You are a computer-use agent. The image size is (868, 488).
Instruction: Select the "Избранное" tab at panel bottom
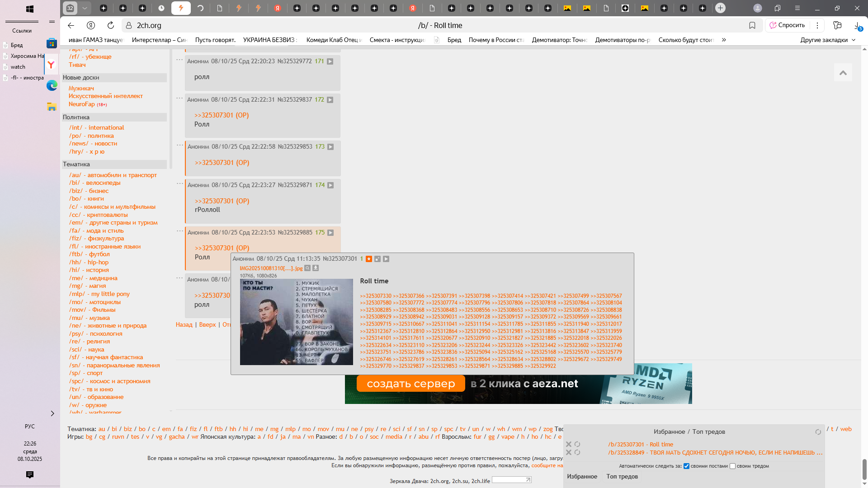(582, 476)
